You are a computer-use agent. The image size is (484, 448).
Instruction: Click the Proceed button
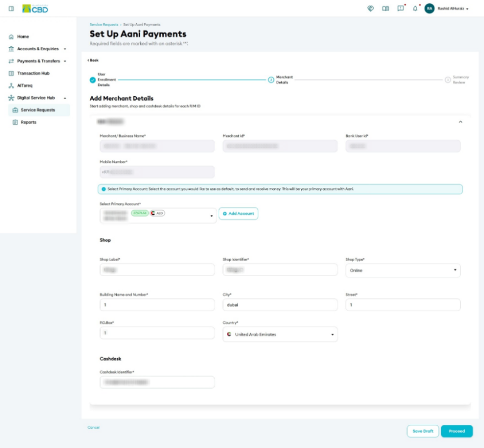tap(456, 431)
